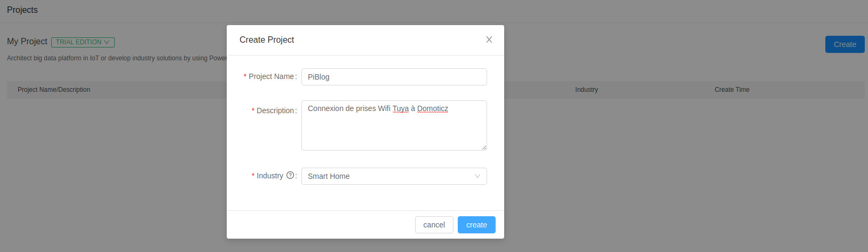Focus the Project Name field containing PiBlog
Image resolution: width=868 pixels, height=252 pixels.
[394, 77]
